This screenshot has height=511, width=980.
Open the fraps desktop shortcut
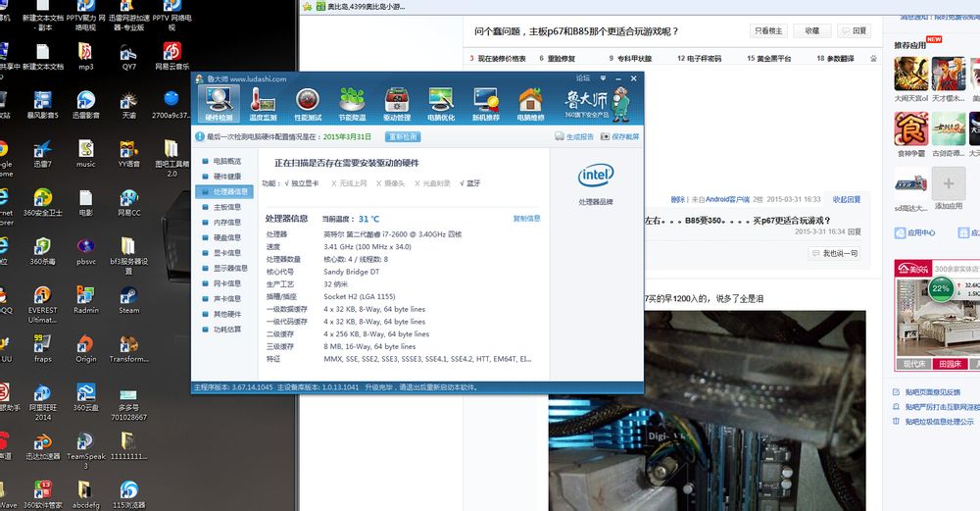tap(42, 348)
